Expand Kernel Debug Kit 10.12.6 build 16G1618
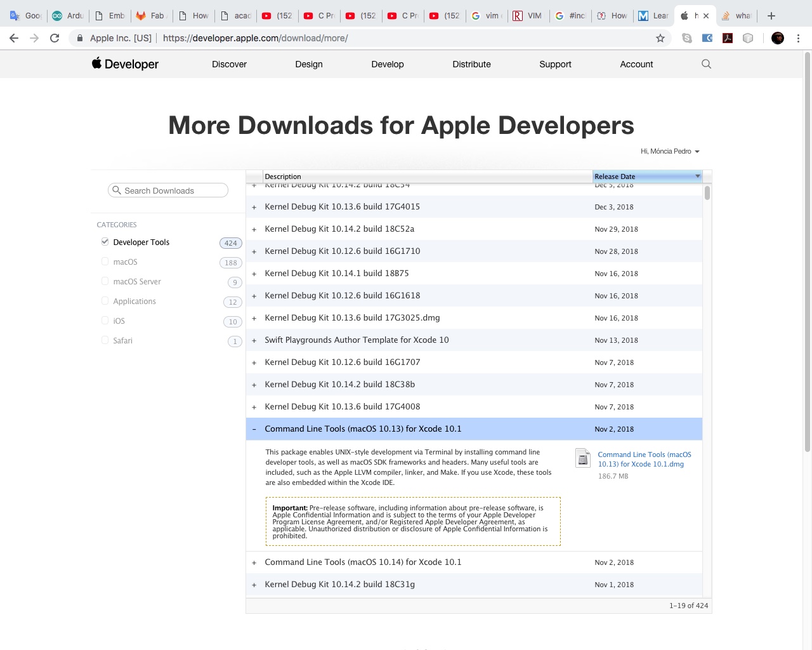The height and width of the screenshot is (650, 812). [254, 296]
